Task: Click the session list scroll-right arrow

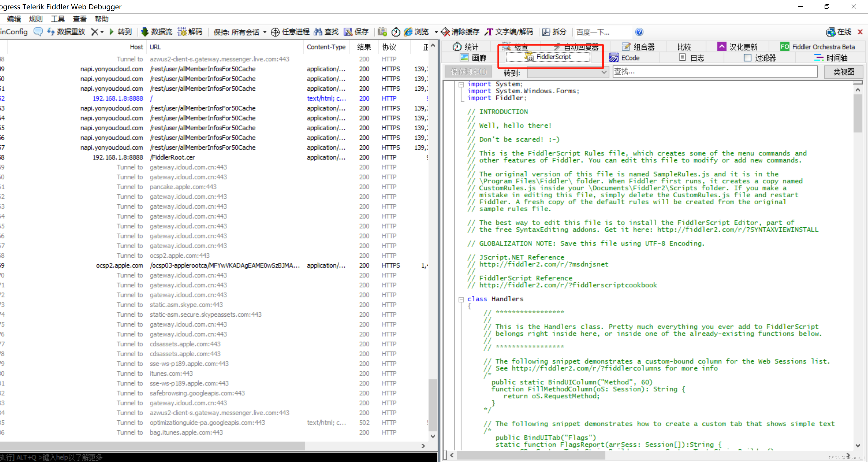Action: pyautogui.click(x=423, y=446)
